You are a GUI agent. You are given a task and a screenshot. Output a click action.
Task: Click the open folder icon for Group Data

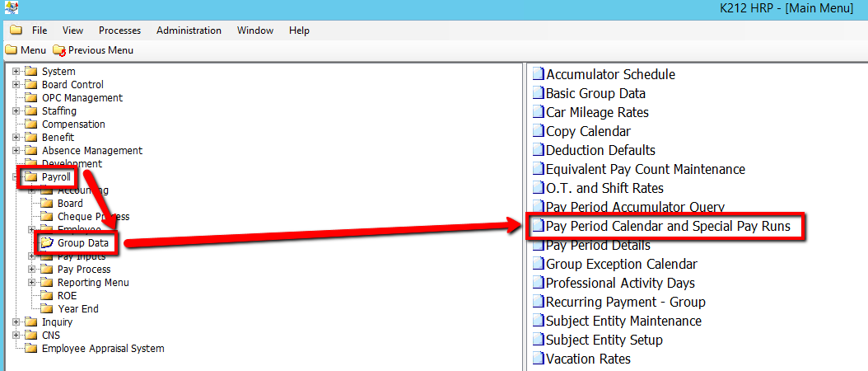tap(47, 243)
